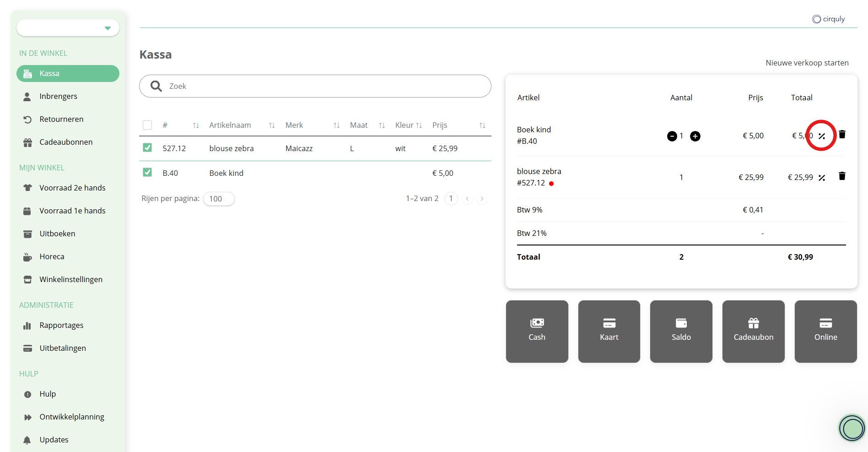Decrease quantity of Boek kind
868x452 pixels.
coord(672,136)
